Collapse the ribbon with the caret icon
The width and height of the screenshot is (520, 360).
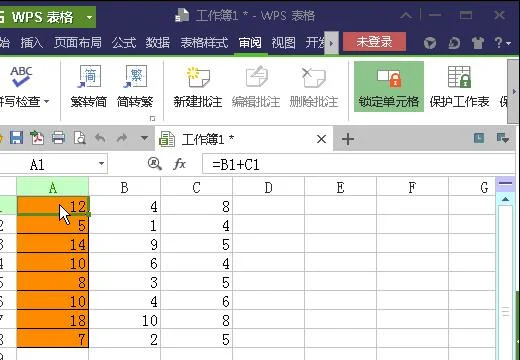406,15
